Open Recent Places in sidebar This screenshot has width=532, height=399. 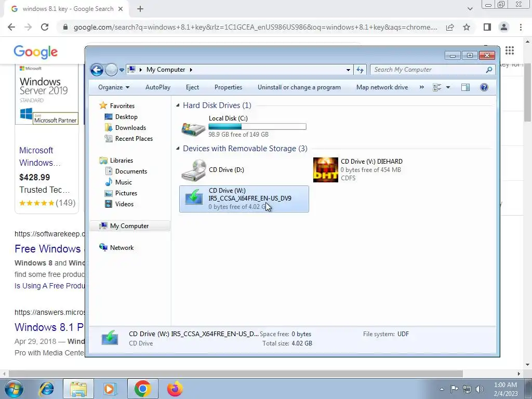[134, 138]
